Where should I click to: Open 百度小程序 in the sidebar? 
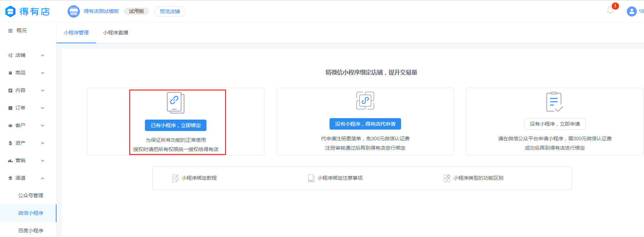31,231
